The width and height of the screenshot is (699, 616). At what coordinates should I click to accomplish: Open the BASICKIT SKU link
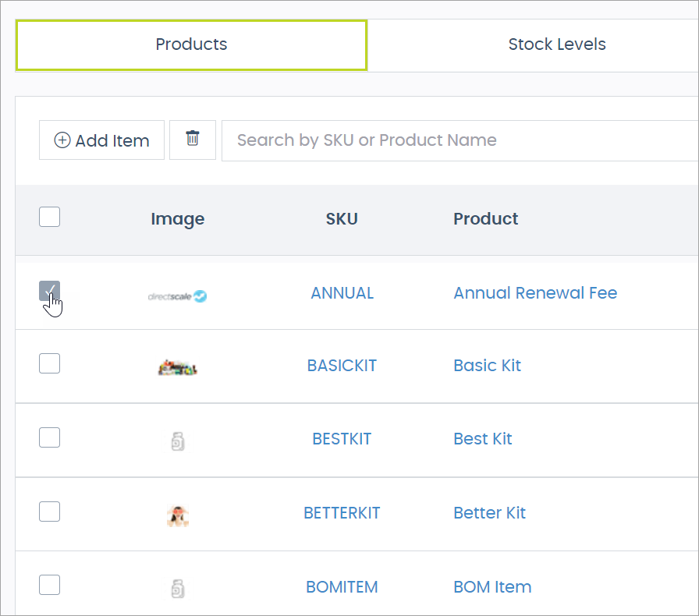tap(342, 366)
